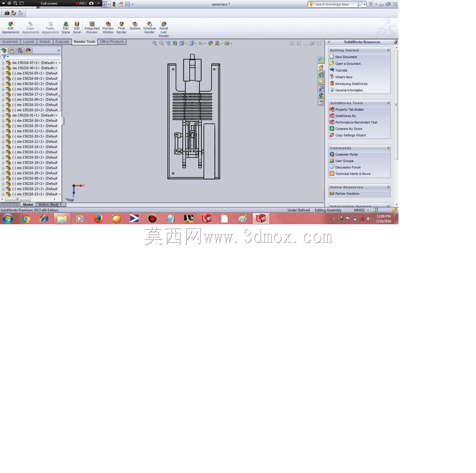This screenshot has width=476, height=473.
Task: Open the MMGS unit system menu
Action: [361, 210]
